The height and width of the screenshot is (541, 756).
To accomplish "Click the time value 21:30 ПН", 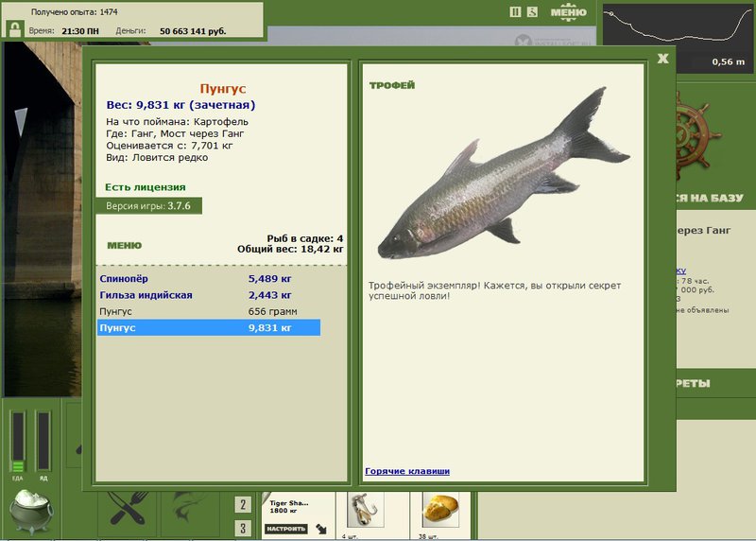I will tap(80, 31).
